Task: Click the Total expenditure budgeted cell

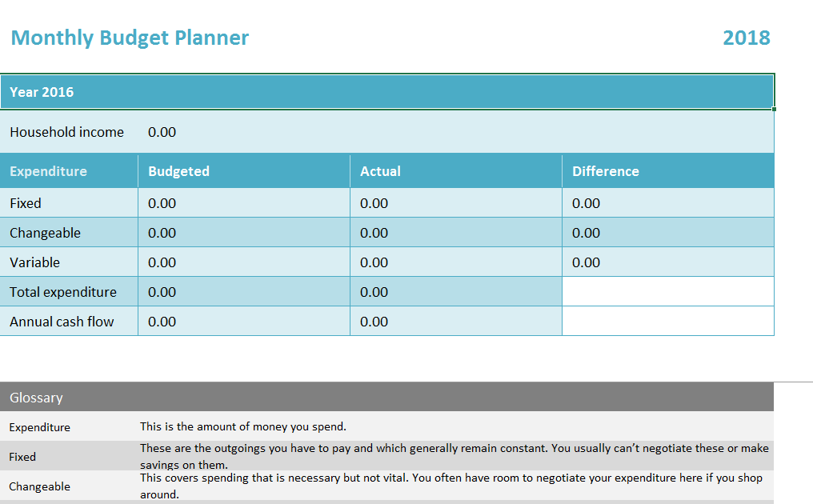Action: coord(244,291)
